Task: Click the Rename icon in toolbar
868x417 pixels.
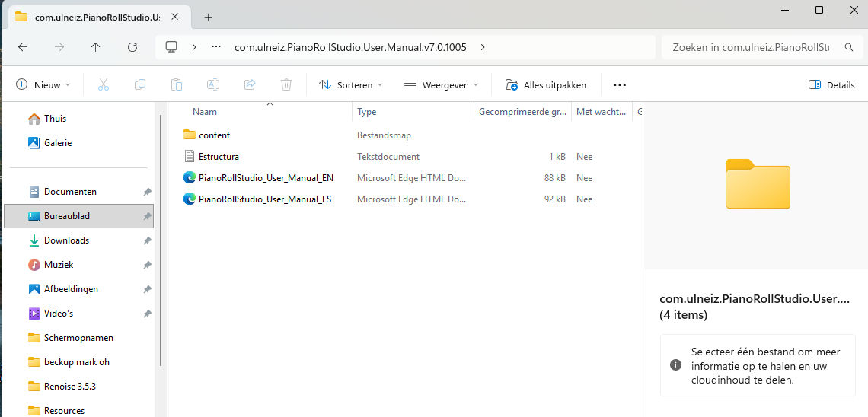Action: 213,85
